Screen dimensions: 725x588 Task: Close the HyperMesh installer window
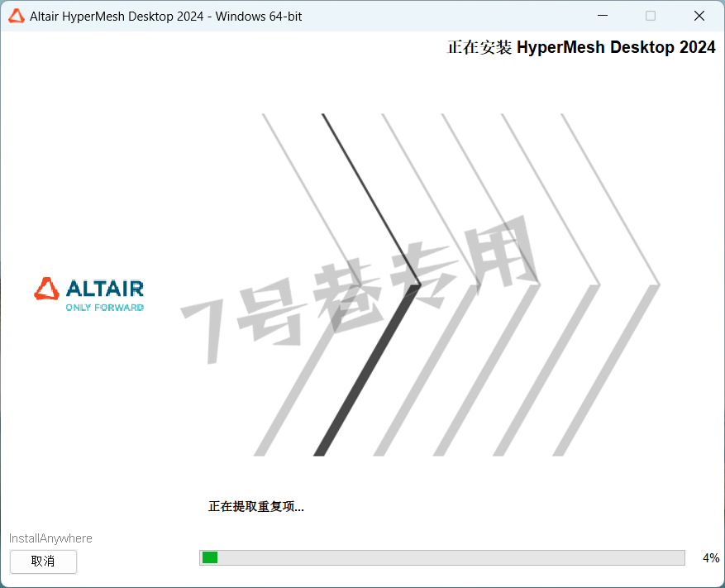pyautogui.click(x=699, y=16)
